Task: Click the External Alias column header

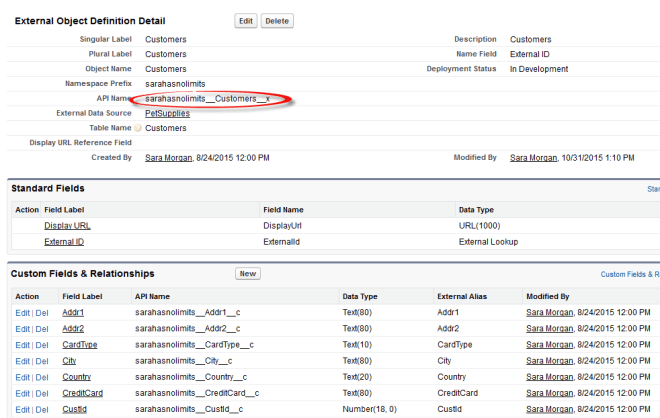Action: click(462, 296)
